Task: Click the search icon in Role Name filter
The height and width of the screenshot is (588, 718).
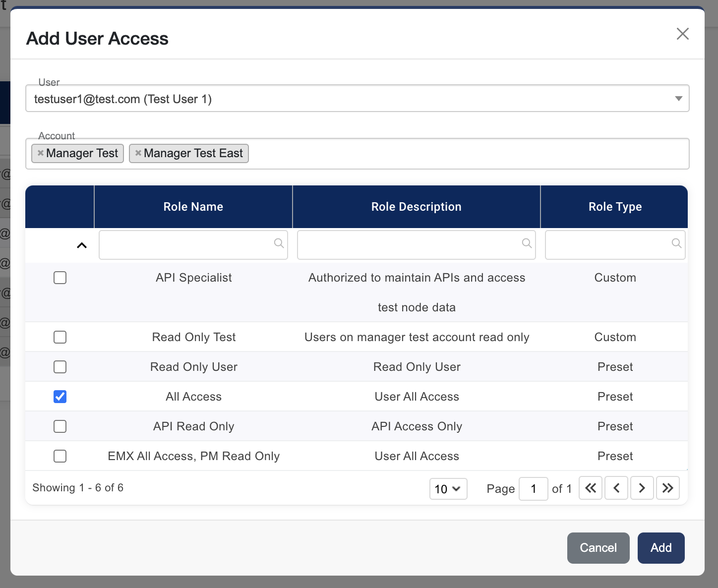Action: [278, 243]
